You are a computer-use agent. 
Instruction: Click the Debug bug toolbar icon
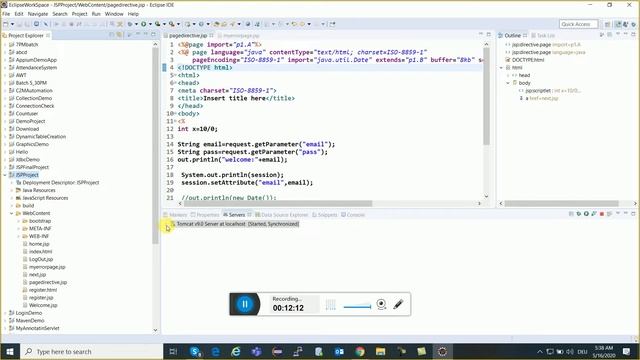(x=130, y=24)
